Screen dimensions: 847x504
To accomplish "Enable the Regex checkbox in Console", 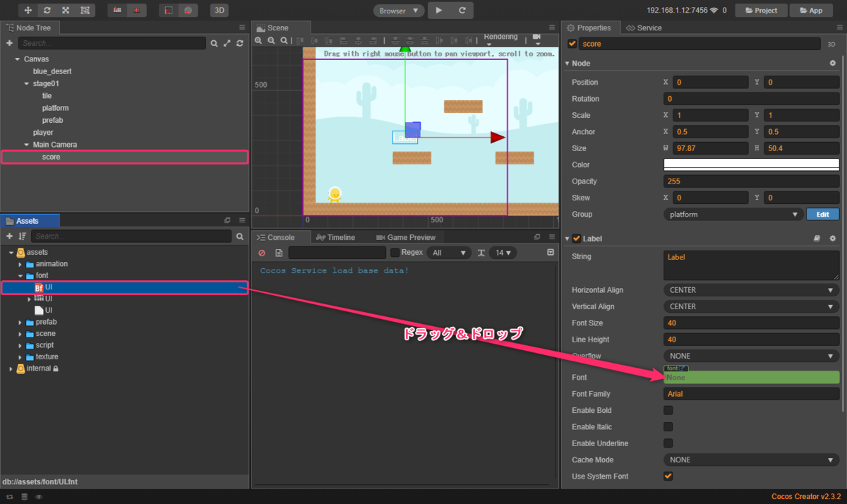I will (x=395, y=253).
